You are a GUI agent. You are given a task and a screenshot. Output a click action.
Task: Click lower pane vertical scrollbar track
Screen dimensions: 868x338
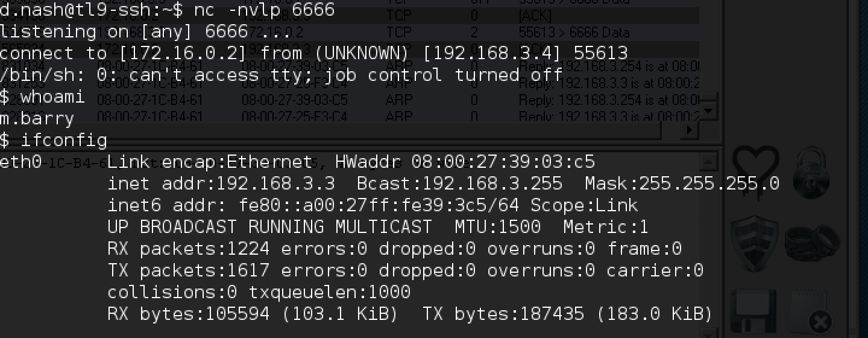[x=709, y=241]
